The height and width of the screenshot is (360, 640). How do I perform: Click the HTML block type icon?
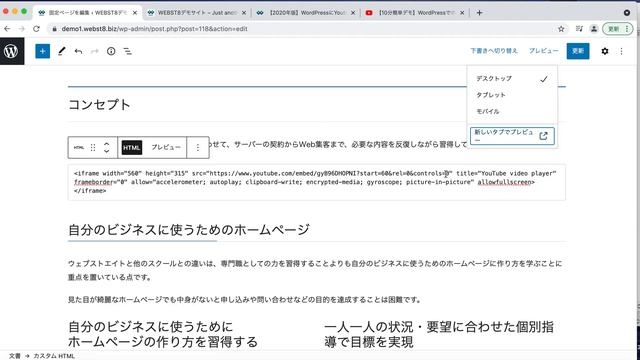[79, 147]
